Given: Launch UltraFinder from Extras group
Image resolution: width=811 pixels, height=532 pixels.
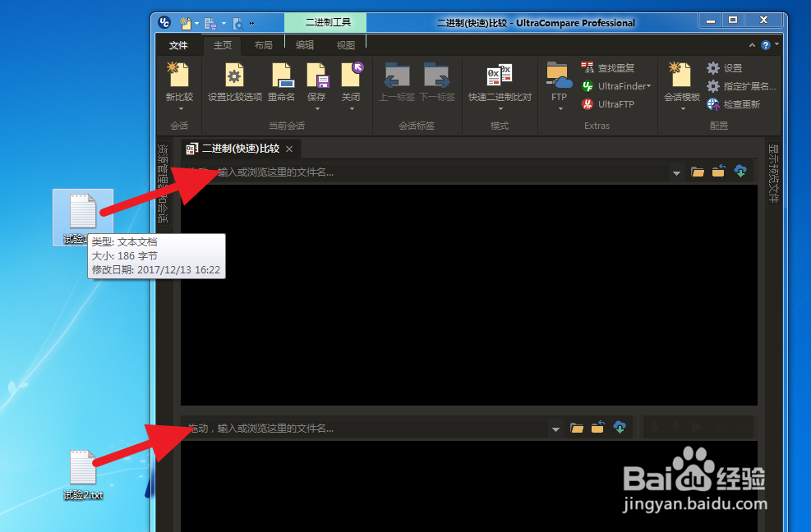Looking at the screenshot, I should (x=615, y=86).
